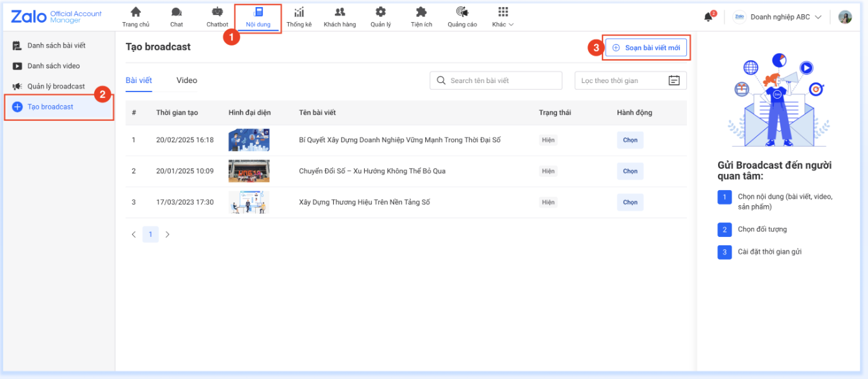Click the notification bell icon
The height and width of the screenshot is (379, 868).
point(708,17)
